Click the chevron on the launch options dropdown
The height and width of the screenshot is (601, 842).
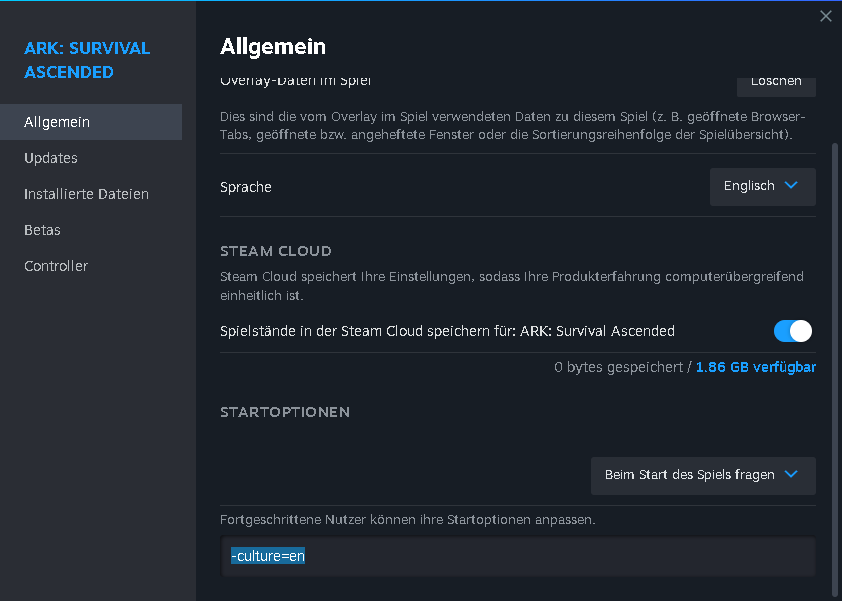[791, 474]
